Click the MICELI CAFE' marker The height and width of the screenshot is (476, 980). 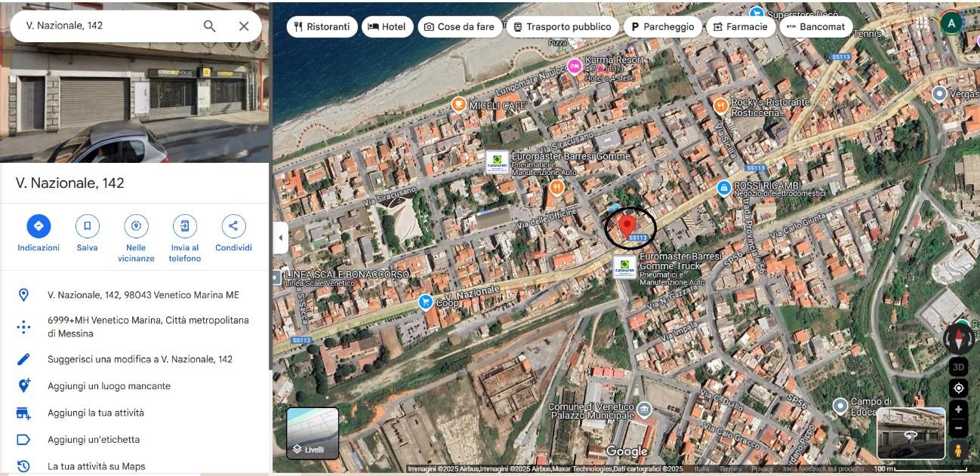point(458,104)
